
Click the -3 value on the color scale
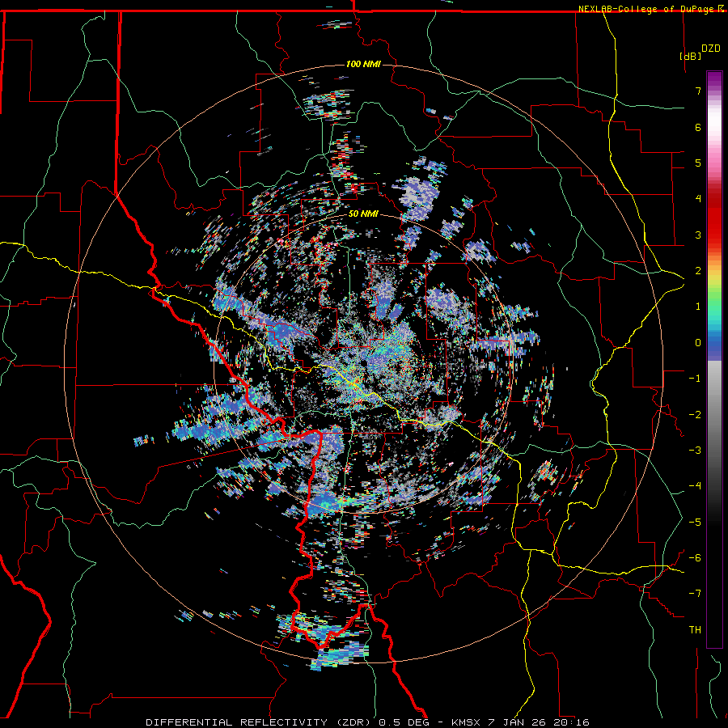[695, 451]
